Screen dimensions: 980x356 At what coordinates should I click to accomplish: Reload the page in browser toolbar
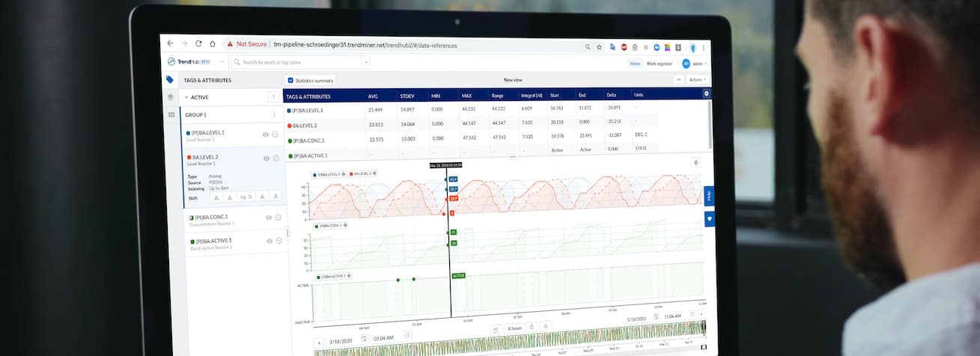(198, 44)
